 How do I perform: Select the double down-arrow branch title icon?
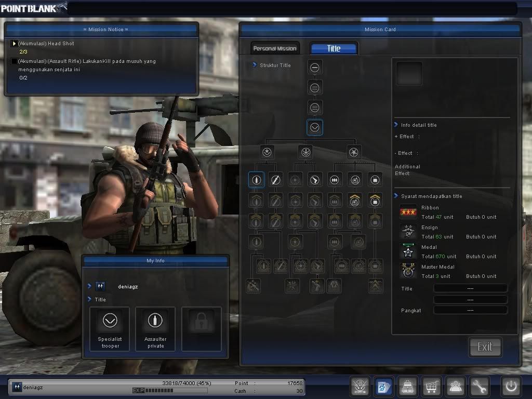point(305,152)
